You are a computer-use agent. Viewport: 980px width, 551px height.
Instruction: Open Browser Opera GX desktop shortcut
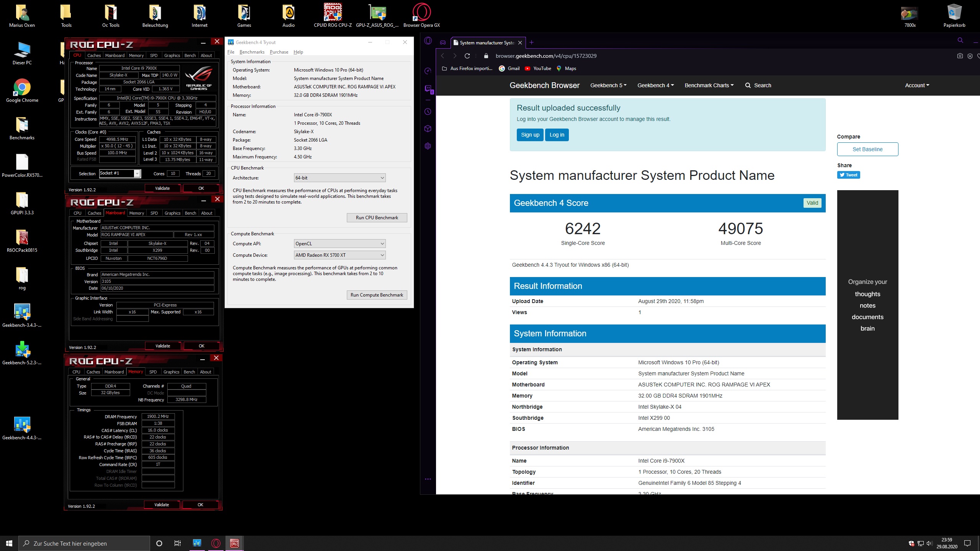tap(421, 16)
